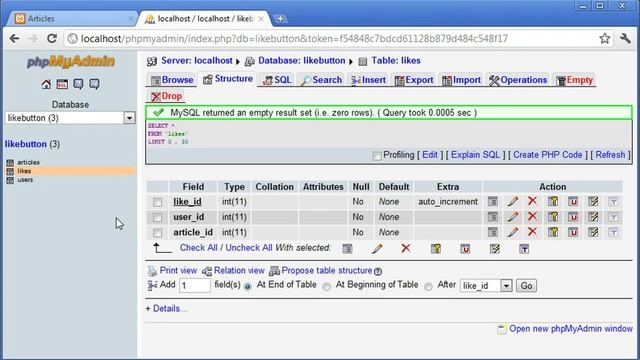Reload the page in the browser
Viewport: 640px width, 360px height.
(x=52, y=39)
